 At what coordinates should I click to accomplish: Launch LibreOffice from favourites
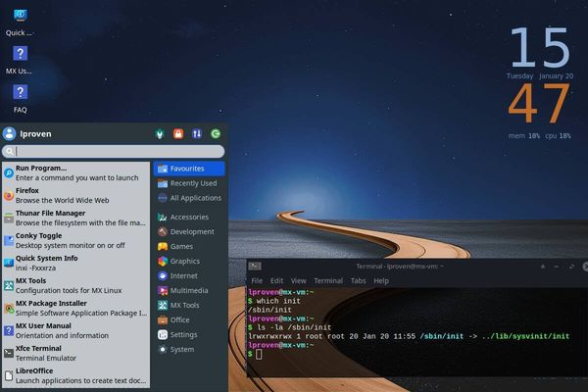[75, 375]
